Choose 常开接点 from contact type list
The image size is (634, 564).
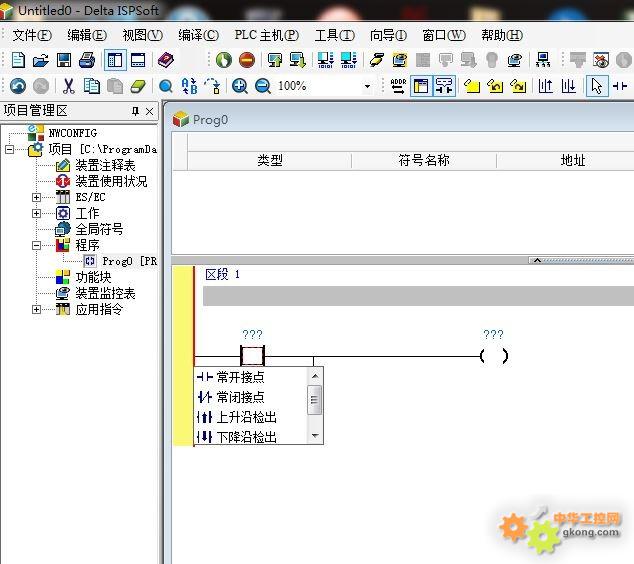click(x=240, y=377)
